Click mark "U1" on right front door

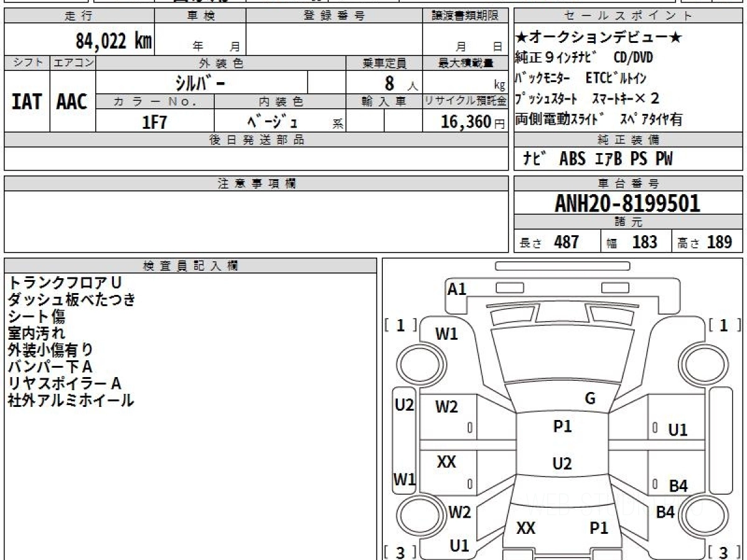[x=678, y=429]
